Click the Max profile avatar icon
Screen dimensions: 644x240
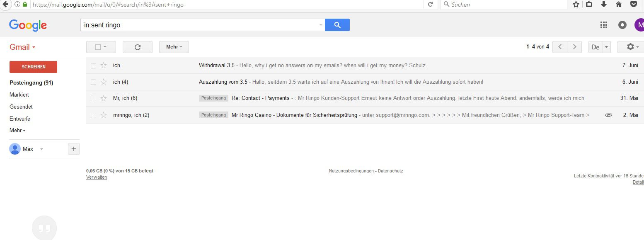15,149
